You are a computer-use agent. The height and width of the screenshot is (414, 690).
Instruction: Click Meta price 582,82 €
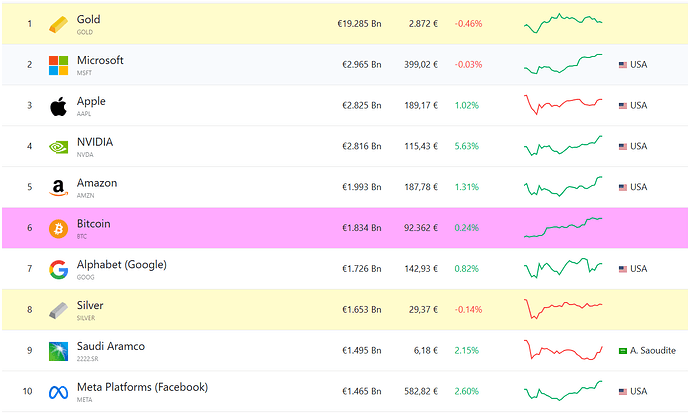click(x=421, y=392)
